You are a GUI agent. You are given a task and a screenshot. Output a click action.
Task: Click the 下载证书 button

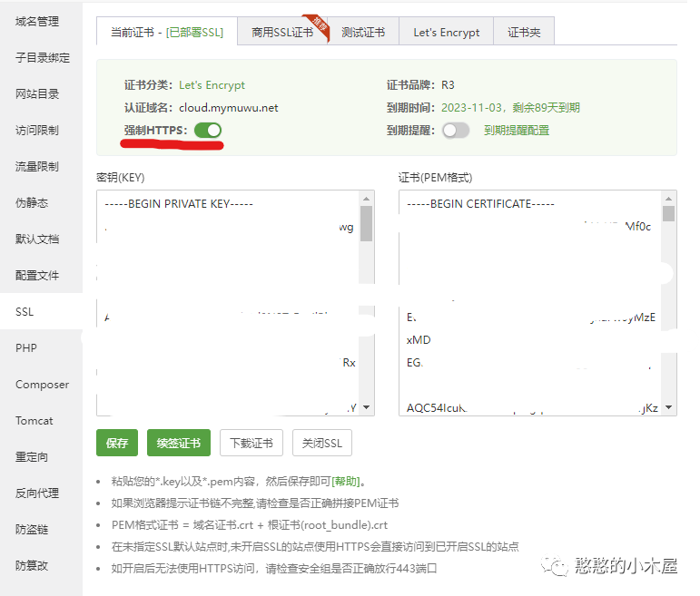point(251,443)
